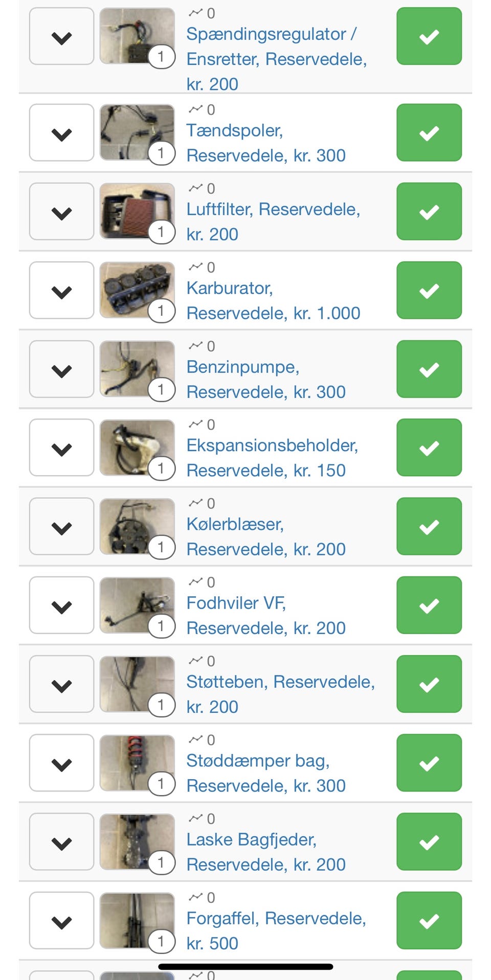Click the photo count badge on Kølerblæser thumbnail

(x=161, y=547)
